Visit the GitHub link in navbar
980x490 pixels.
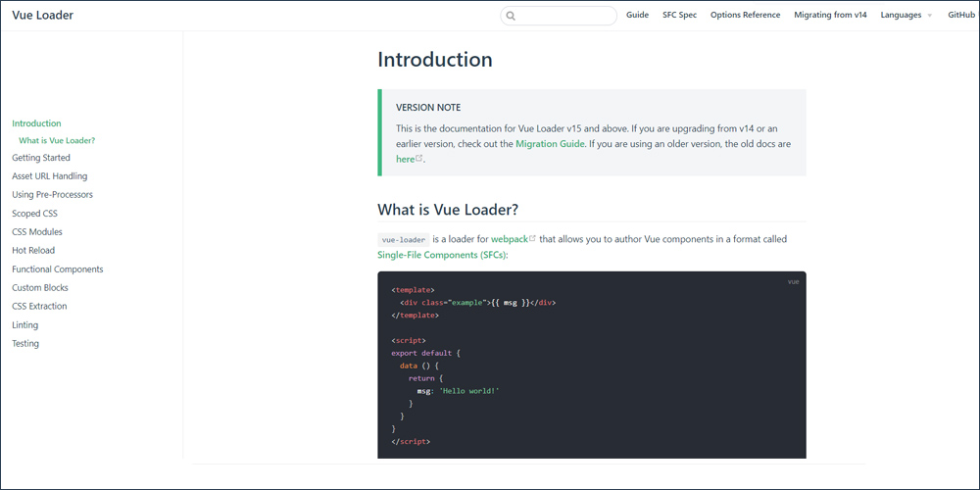[962, 15]
